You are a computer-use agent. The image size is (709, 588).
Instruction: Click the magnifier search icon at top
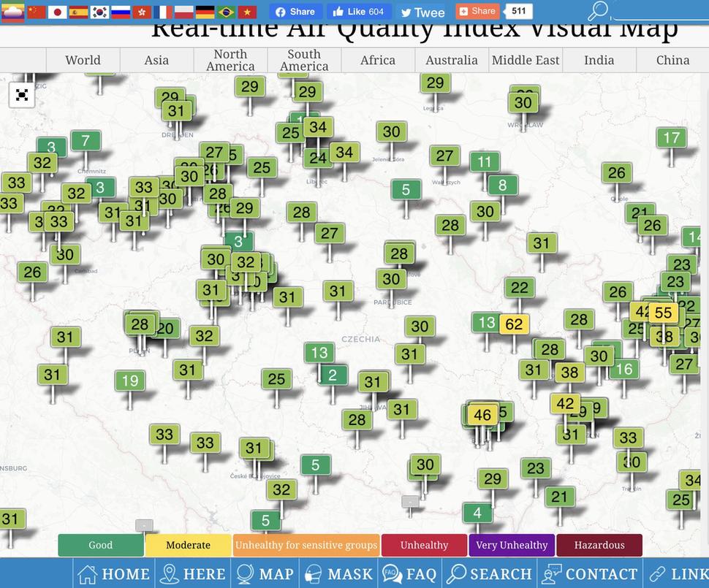(x=598, y=11)
